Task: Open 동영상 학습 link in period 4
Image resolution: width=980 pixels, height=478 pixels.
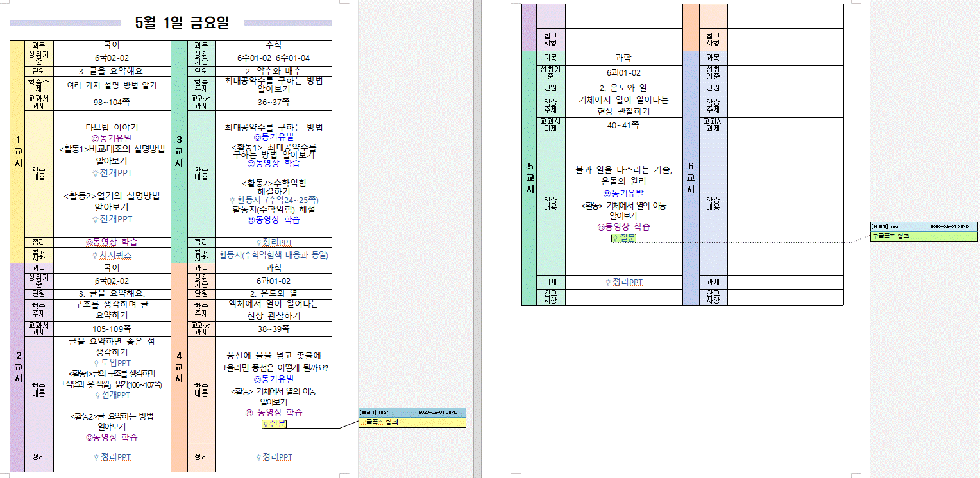Action: coord(274,413)
